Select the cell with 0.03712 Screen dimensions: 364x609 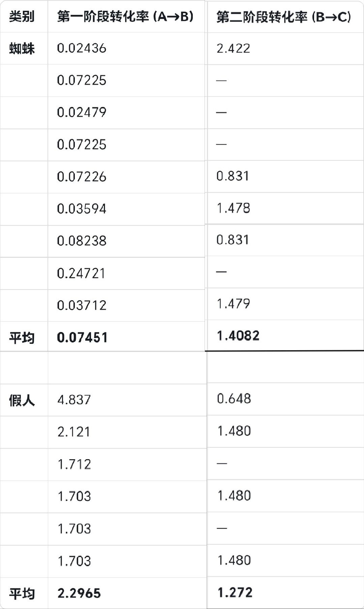pyautogui.click(x=82, y=305)
